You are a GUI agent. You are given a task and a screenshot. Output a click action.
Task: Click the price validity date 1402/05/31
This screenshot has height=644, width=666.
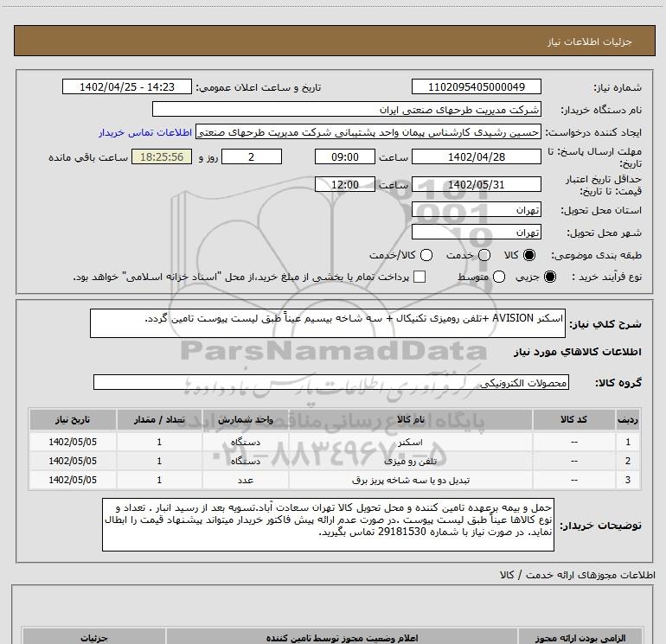[x=476, y=185]
